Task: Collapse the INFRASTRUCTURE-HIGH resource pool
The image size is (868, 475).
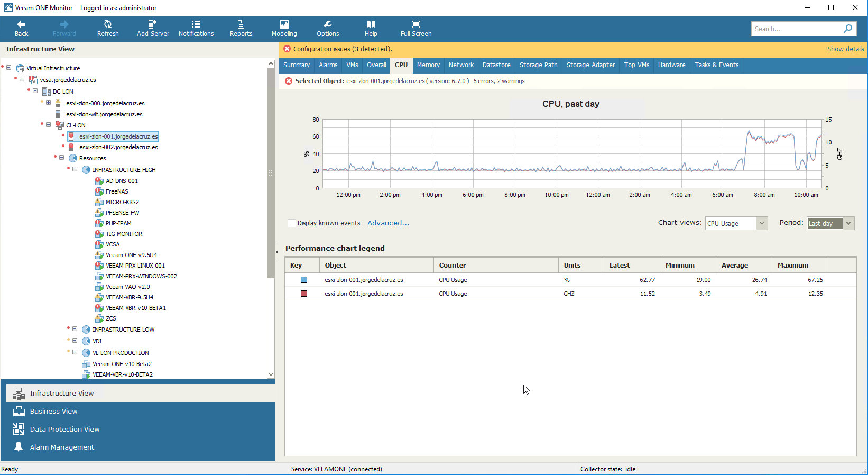Action: coord(75,169)
